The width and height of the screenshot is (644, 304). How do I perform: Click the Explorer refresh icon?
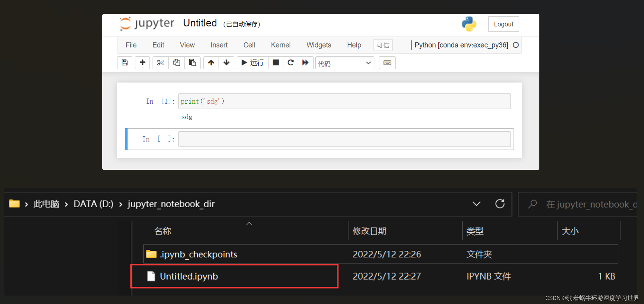[x=500, y=204]
